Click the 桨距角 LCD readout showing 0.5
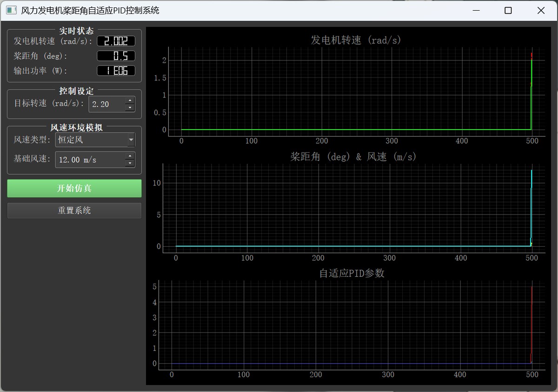 116,56
